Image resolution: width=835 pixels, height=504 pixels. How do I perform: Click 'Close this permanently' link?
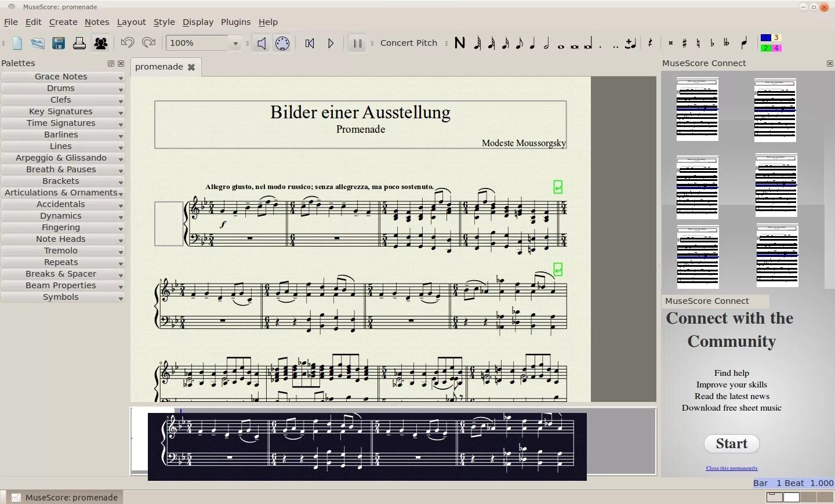point(732,468)
